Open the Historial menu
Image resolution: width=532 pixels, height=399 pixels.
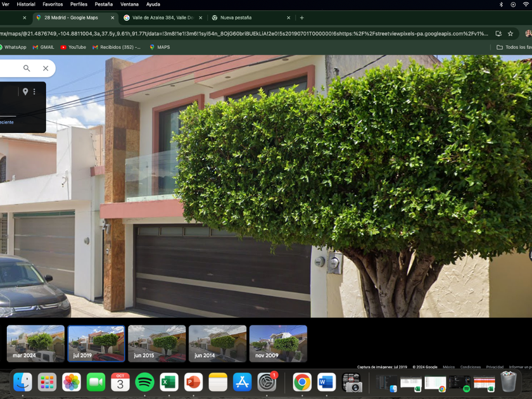click(26, 4)
